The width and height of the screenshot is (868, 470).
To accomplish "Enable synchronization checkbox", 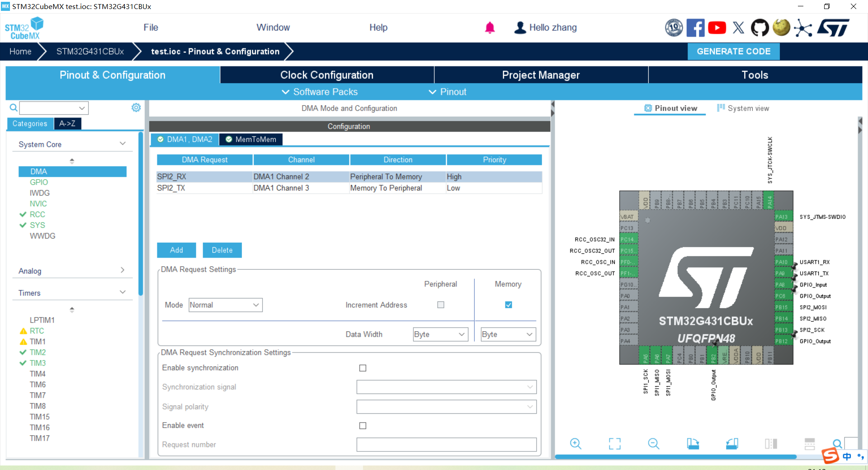I will 363,368.
